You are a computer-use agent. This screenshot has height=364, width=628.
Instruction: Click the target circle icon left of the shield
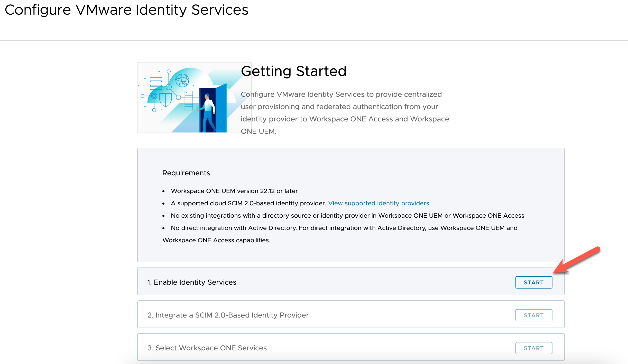click(x=154, y=96)
